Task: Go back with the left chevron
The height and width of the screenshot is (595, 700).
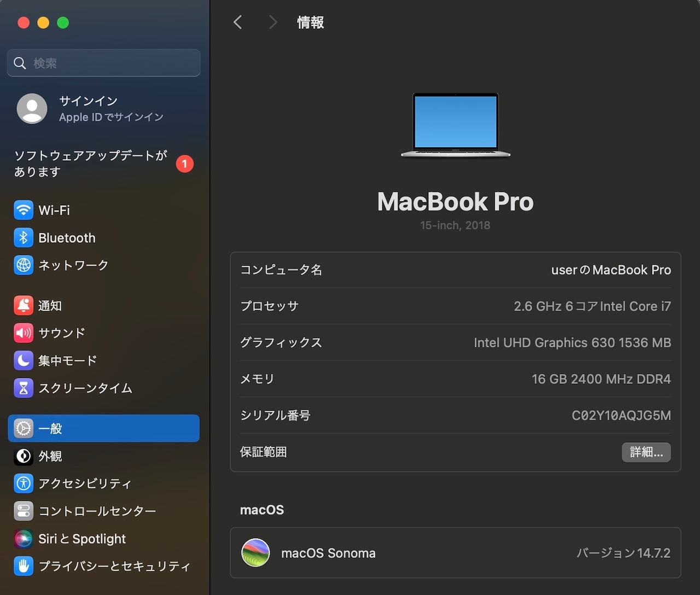Action: (238, 22)
